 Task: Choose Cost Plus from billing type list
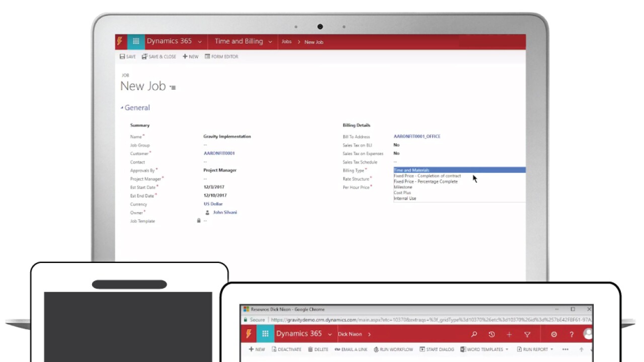tap(403, 193)
